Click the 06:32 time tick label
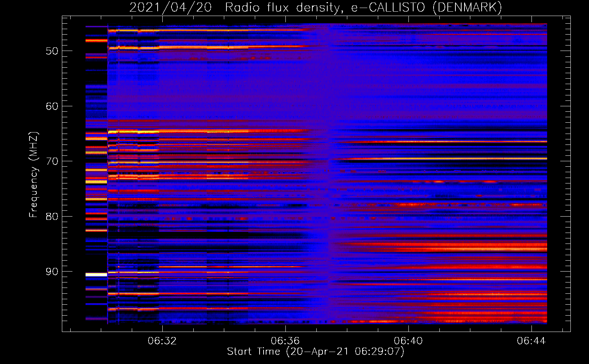 coord(162,341)
